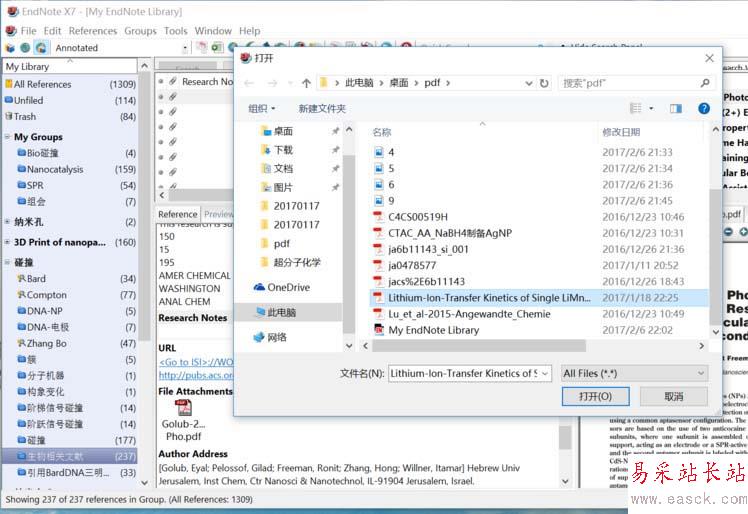Open the Go to ISI URL link
748x514 pixels.
[x=196, y=362]
